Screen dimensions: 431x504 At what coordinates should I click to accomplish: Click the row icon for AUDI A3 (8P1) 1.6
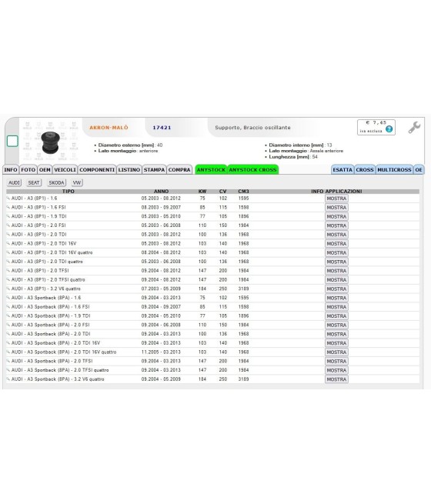8,199
